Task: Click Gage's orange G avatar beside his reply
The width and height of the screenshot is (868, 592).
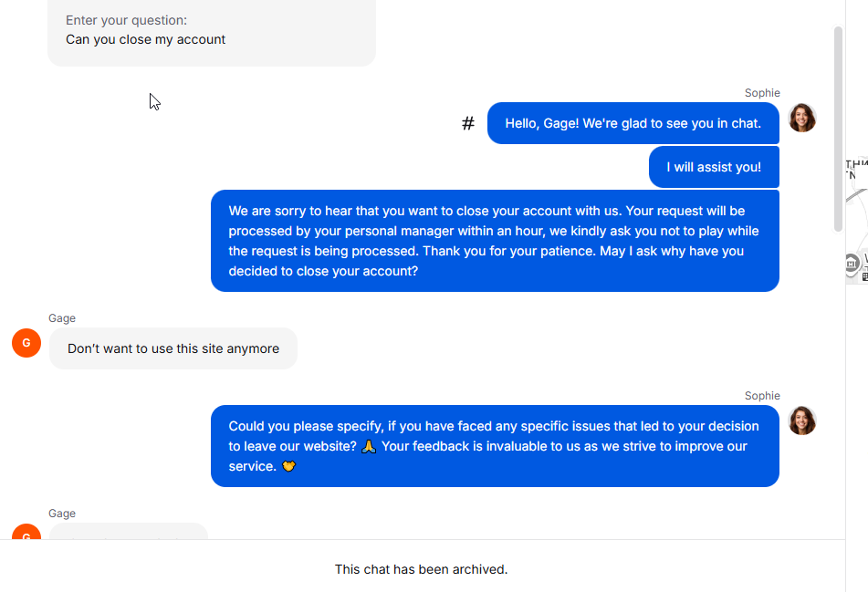Action: coord(26,343)
